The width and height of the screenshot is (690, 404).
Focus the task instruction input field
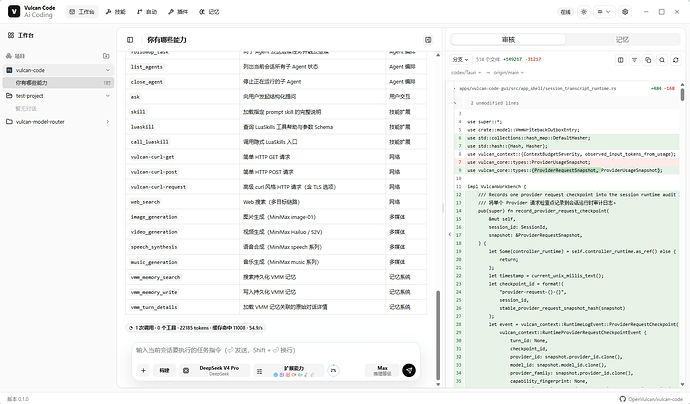(x=276, y=350)
